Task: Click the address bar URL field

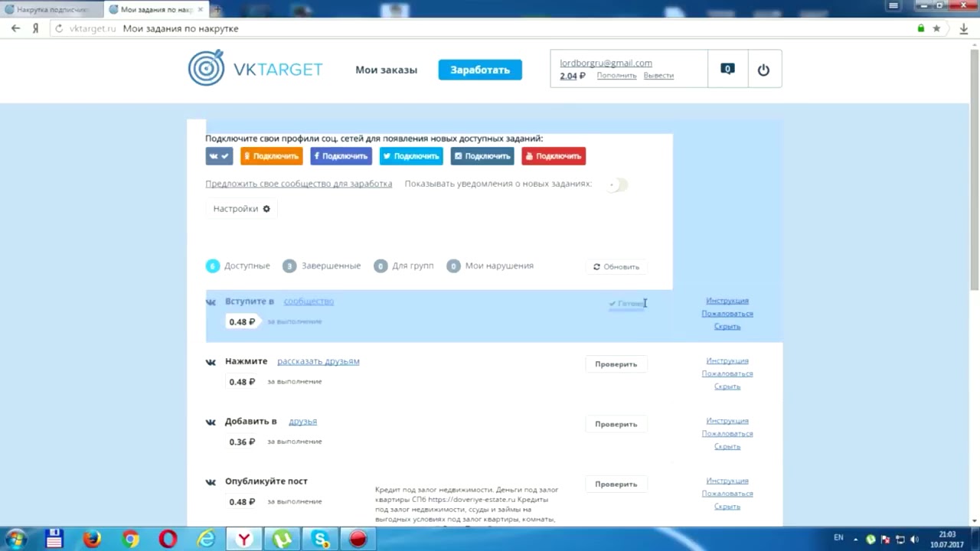Action: 490,28
